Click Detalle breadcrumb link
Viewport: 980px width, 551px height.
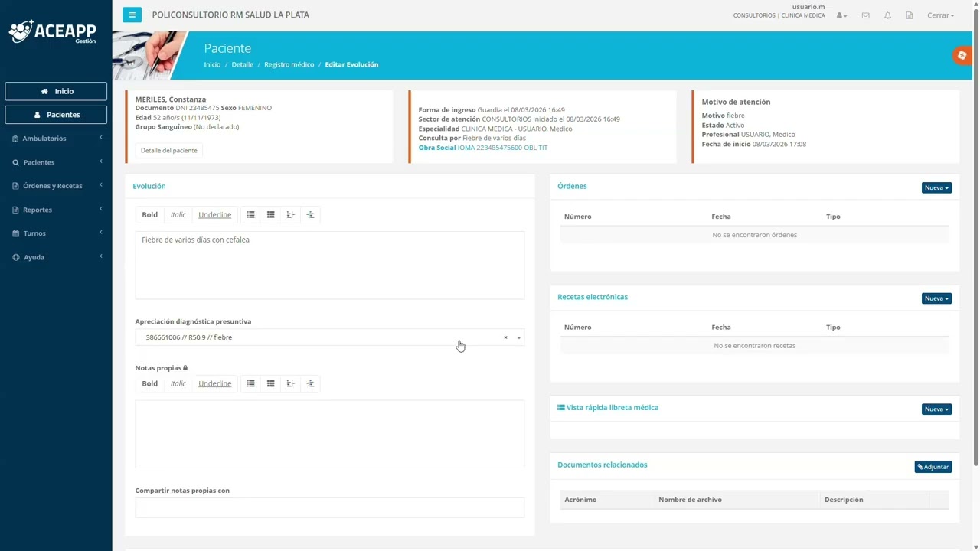click(243, 64)
